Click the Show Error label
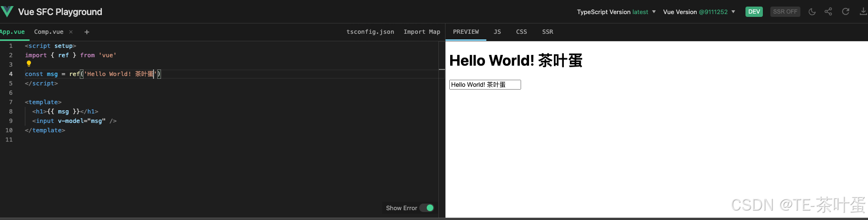This screenshot has height=220, width=868. pyautogui.click(x=401, y=208)
